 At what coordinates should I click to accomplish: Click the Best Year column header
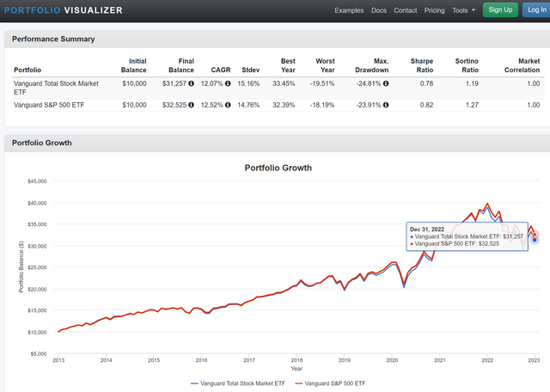288,65
